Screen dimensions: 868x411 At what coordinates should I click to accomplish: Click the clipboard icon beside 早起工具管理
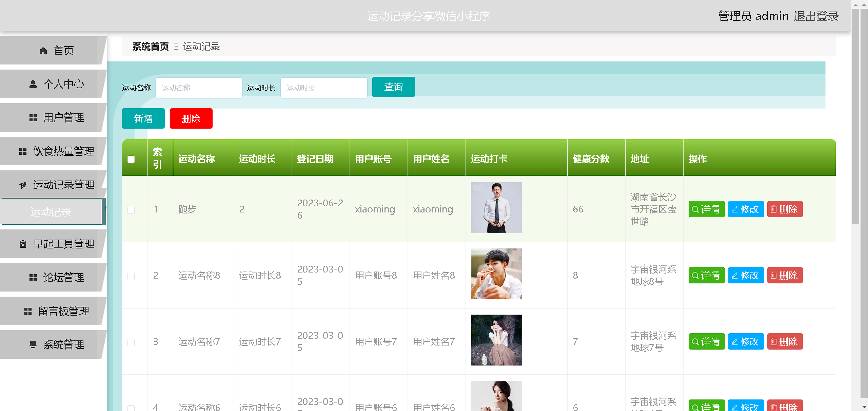23,244
